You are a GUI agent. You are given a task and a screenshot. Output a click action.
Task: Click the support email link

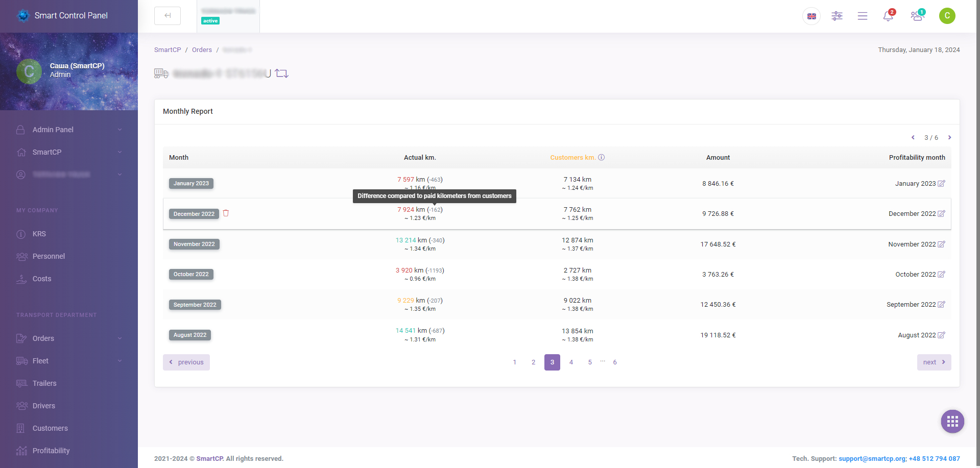click(x=872, y=459)
